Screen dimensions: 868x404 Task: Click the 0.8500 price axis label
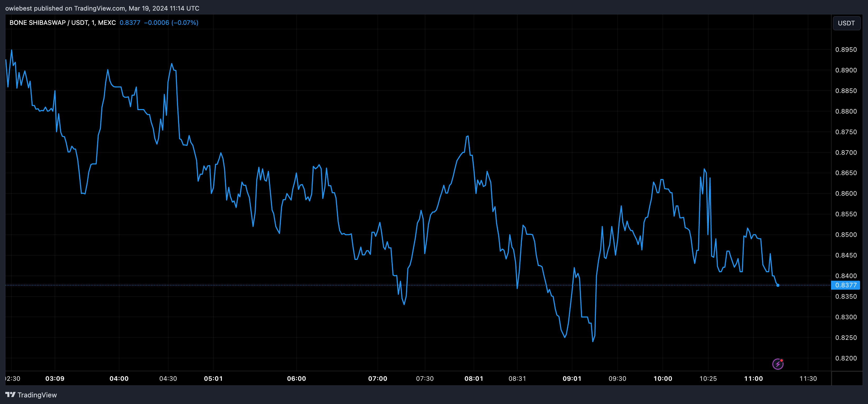(846, 234)
